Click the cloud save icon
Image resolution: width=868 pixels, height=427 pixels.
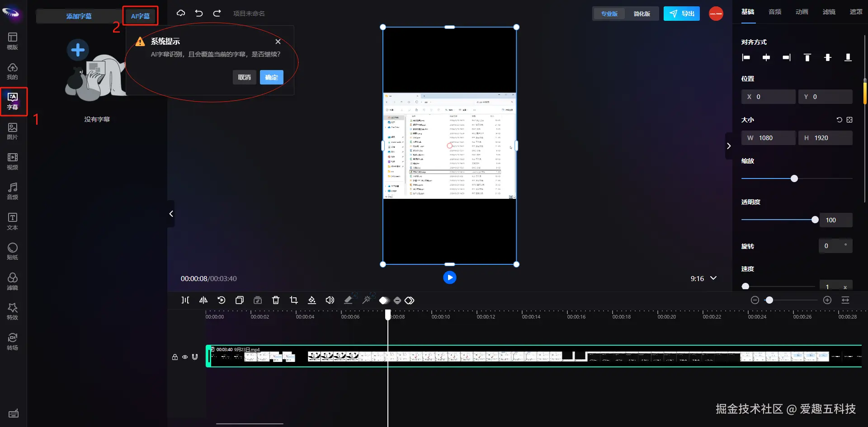(x=181, y=13)
